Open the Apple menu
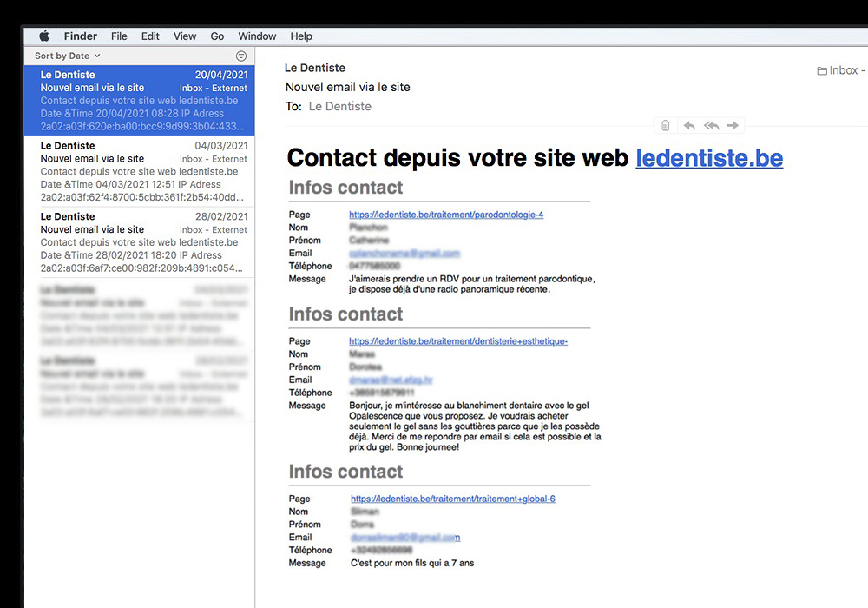This screenshot has height=608, width=868. pyautogui.click(x=44, y=36)
